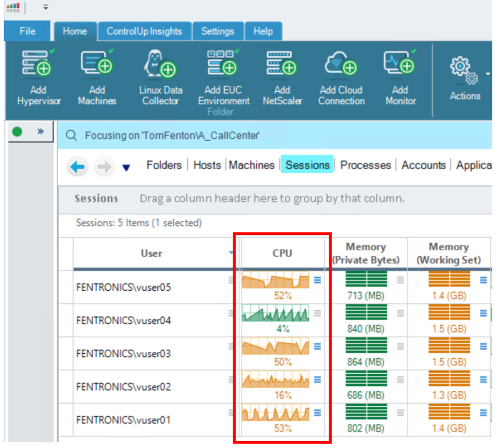Switch to the Hosts view
This screenshot has width=497, height=448.
click(x=207, y=165)
